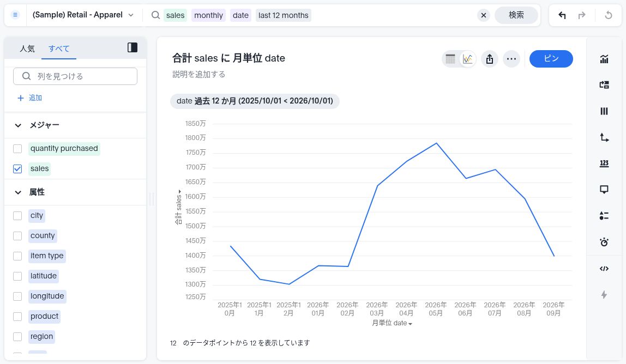This screenshot has height=364, width=626.
Task: Share the answer using the export icon
Action: [x=490, y=59]
